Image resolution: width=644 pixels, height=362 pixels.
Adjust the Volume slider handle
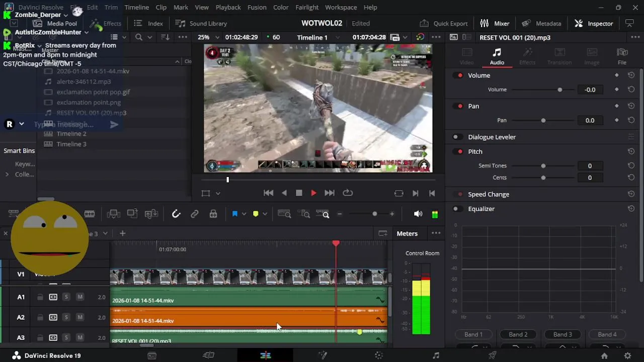(x=559, y=89)
